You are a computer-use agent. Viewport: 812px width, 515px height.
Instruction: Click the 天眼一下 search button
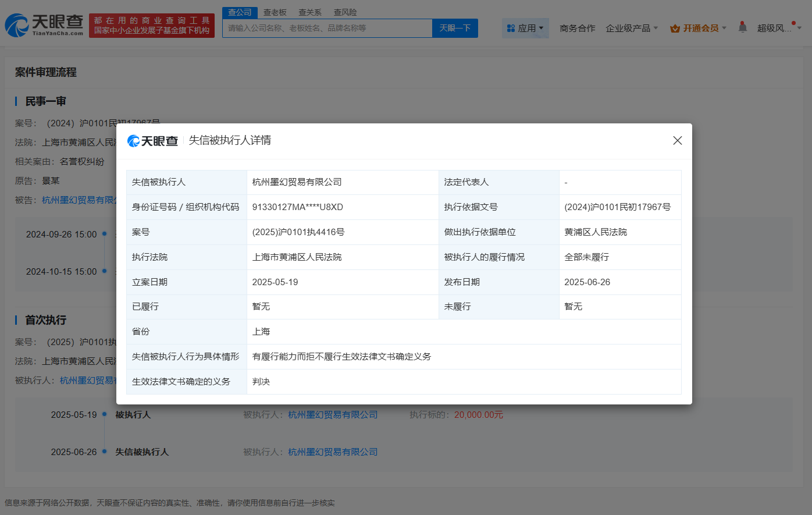tap(455, 28)
